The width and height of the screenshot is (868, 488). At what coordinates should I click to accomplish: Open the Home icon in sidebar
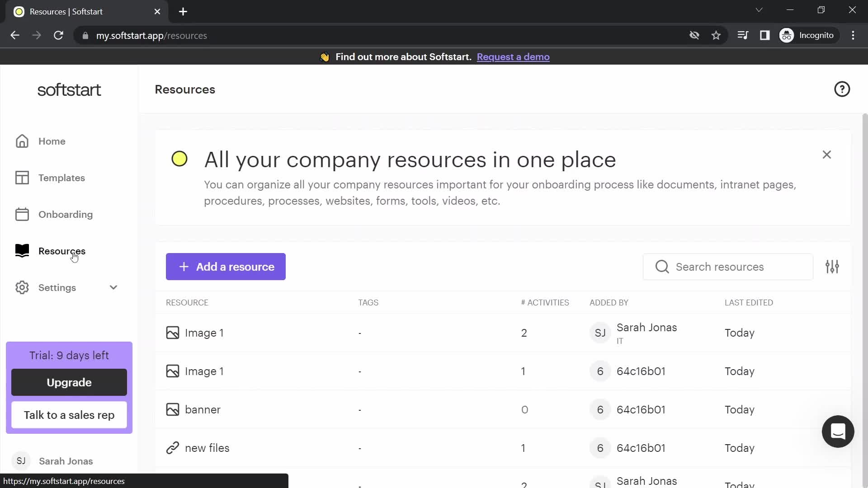pyautogui.click(x=22, y=141)
